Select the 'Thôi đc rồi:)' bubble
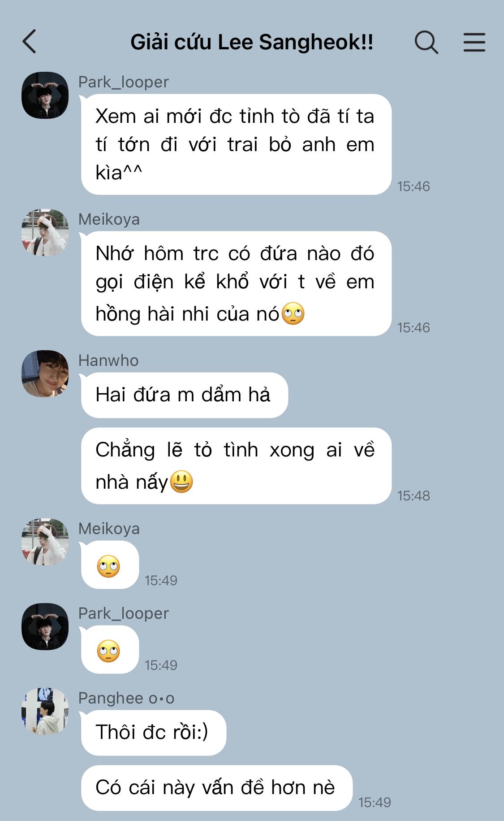 click(153, 733)
